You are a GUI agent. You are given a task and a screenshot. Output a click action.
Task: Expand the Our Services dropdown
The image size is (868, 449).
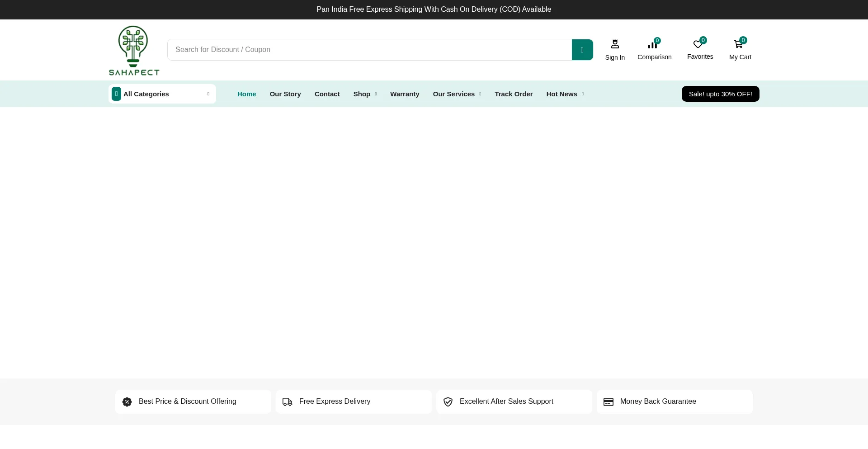(457, 94)
